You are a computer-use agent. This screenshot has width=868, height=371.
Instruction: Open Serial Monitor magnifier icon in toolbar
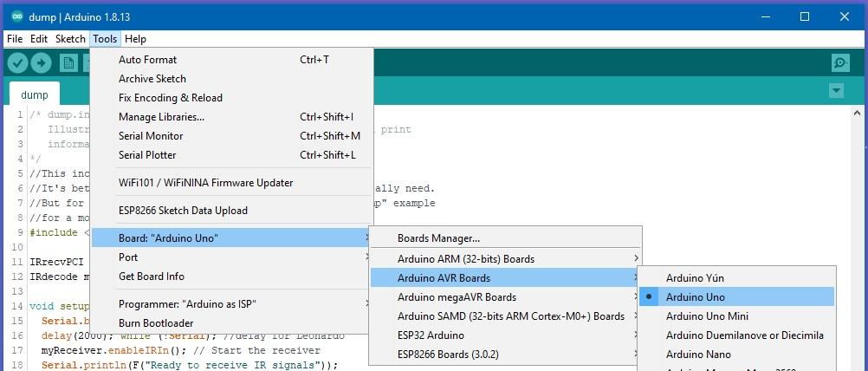pyautogui.click(x=840, y=63)
